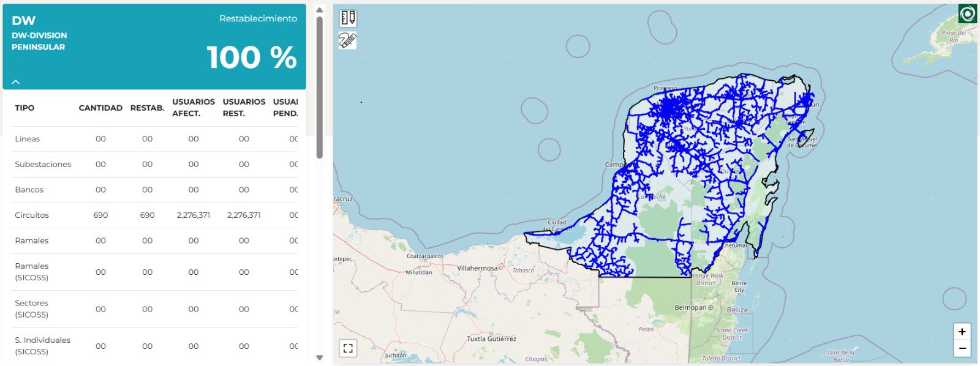Toggle fullscreen map view

pyautogui.click(x=348, y=348)
